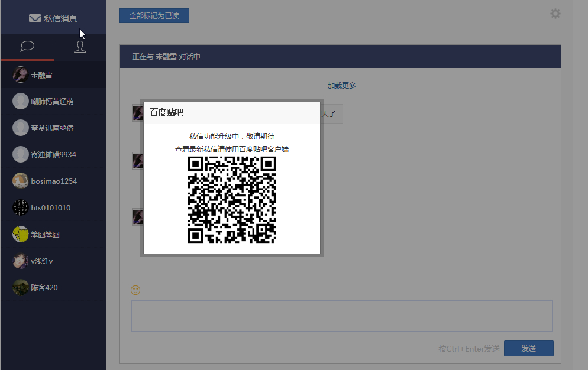This screenshot has height=370, width=588.
Task: Open conversation with 嘲肺钙黄辽萌
Action: (x=54, y=101)
